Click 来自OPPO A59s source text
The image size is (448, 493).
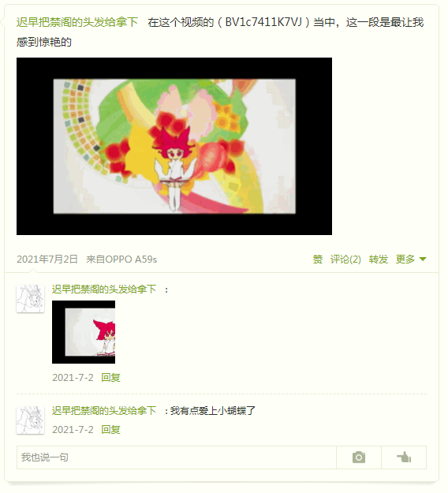pyautogui.click(x=121, y=260)
